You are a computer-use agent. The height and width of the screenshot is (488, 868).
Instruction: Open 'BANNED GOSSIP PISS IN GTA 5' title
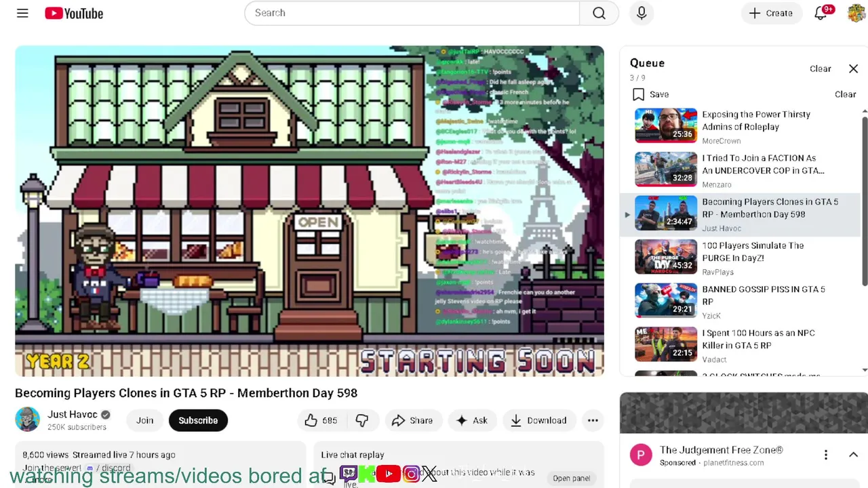click(x=763, y=295)
